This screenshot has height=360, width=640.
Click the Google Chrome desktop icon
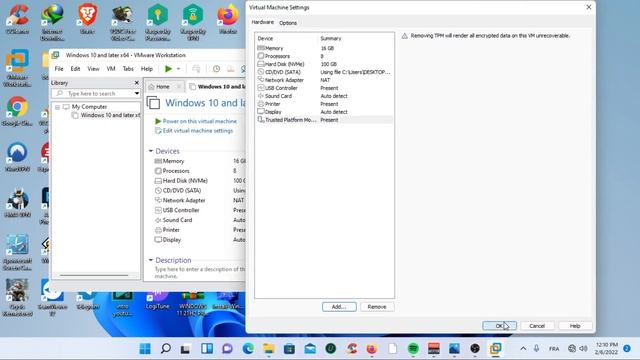tap(17, 111)
